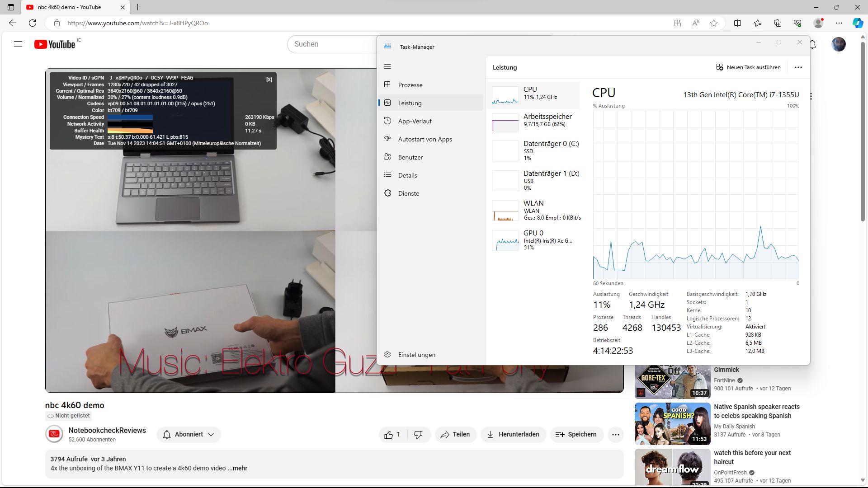
Task: Expand video description with ...mehr
Action: (238, 469)
